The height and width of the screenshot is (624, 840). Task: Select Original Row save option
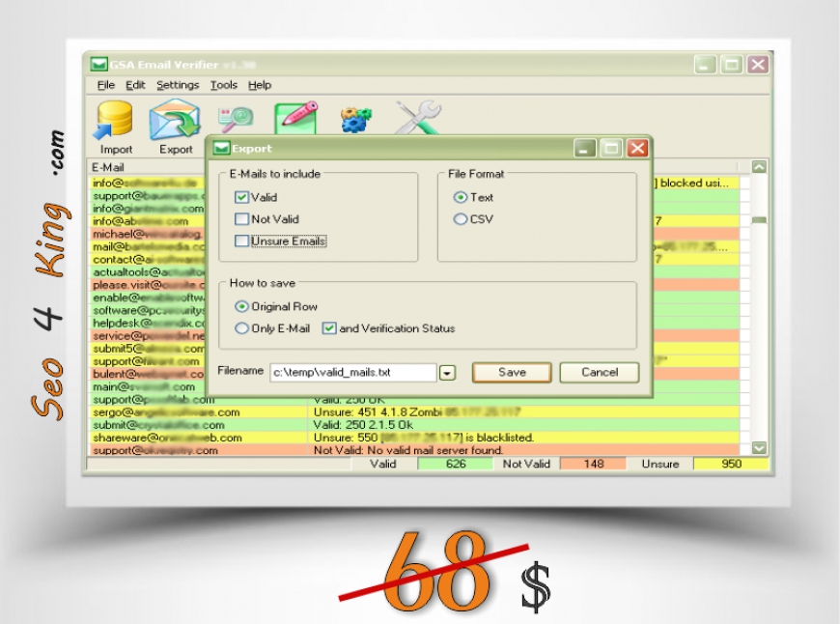[x=241, y=306]
